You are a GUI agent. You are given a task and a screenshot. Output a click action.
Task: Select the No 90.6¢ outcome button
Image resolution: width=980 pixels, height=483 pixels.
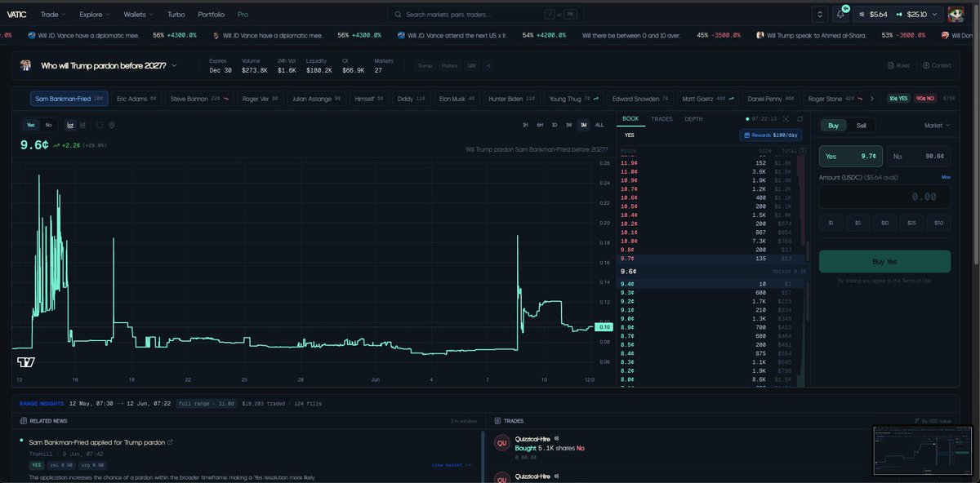918,156
